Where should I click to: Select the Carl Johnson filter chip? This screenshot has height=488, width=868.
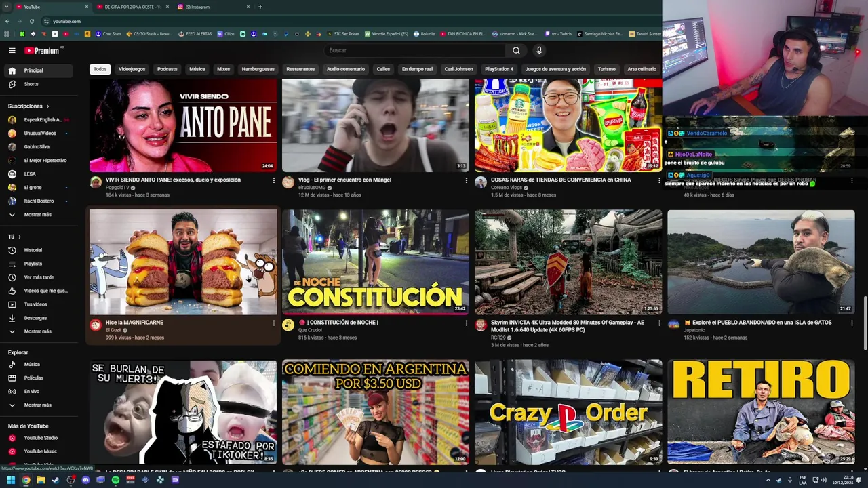(x=458, y=69)
